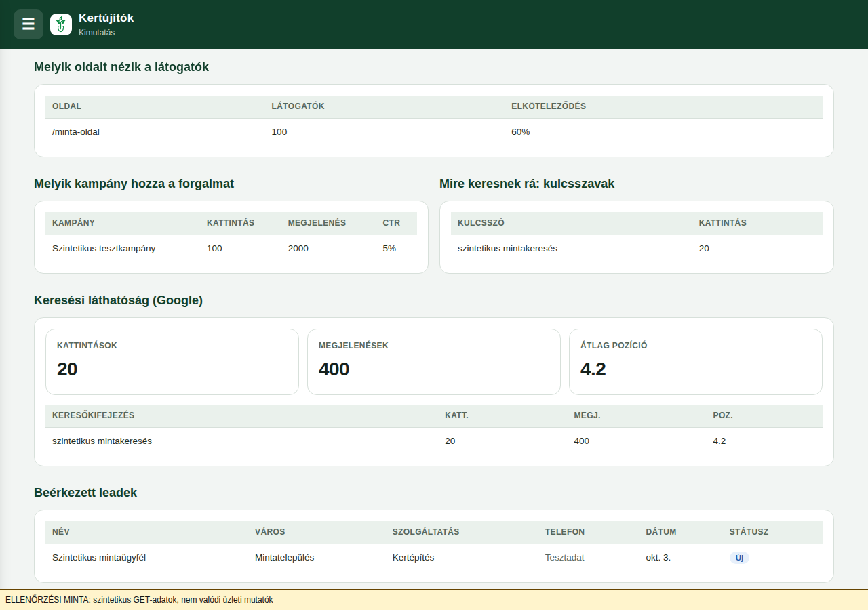
Task: Open the hamburger menu in the header
Action: [28, 24]
